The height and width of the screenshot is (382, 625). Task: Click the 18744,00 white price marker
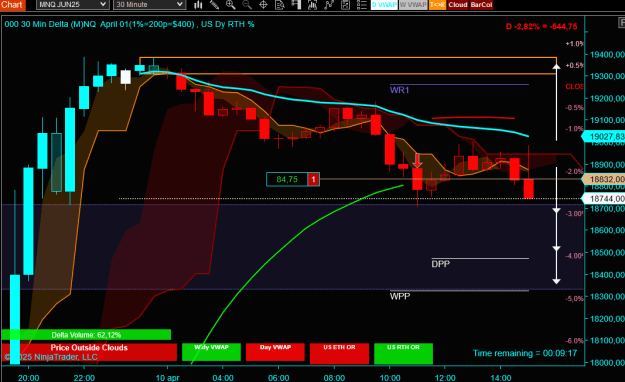pos(603,198)
